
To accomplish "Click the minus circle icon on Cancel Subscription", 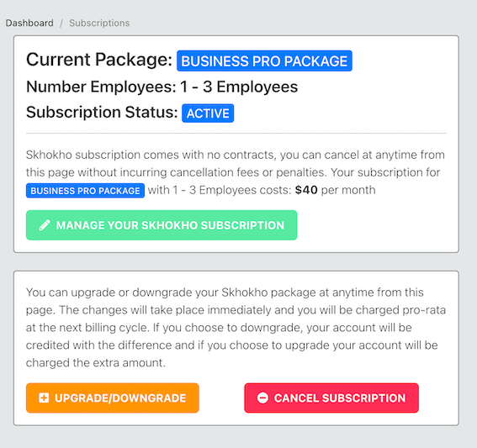I will tap(262, 398).
